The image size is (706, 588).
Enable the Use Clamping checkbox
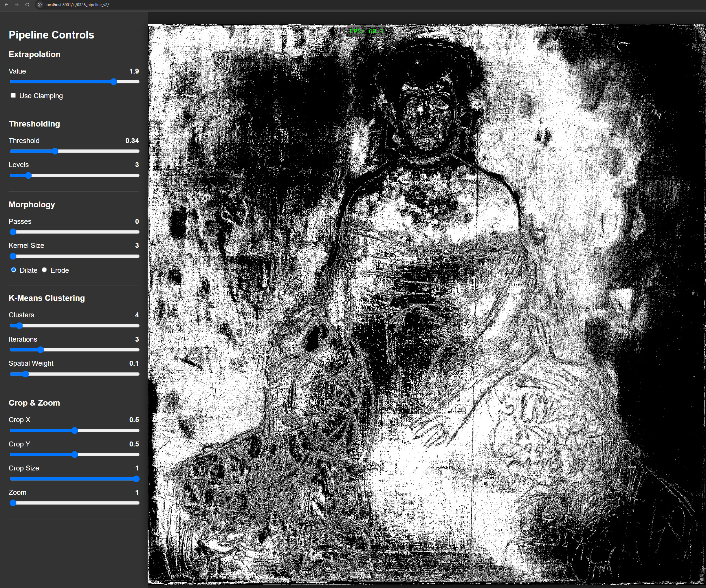[13, 96]
